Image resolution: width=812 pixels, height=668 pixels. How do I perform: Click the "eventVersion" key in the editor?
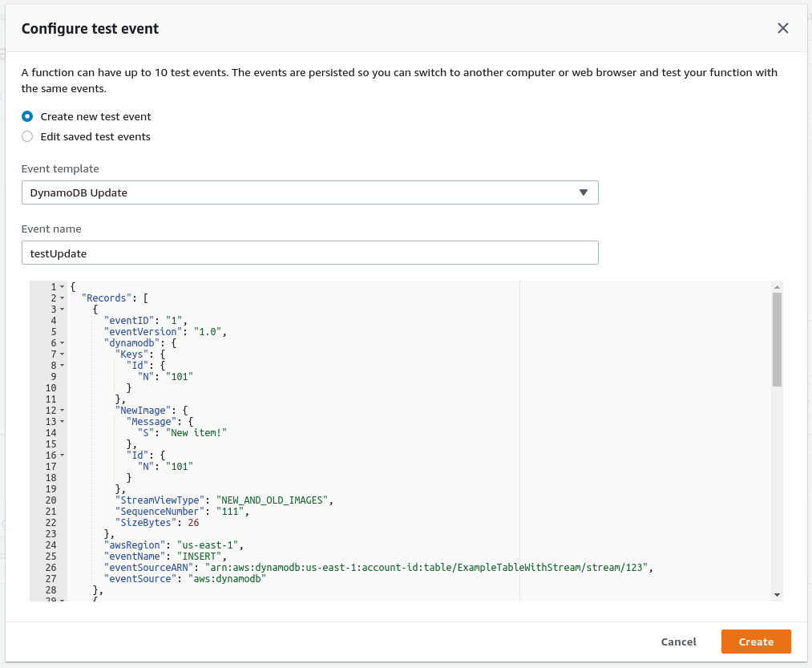click(143, 332)
